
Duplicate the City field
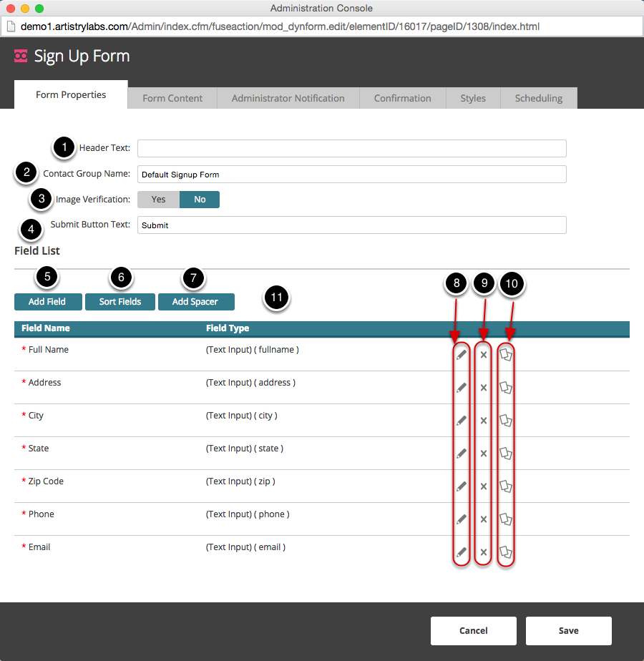pyautogui.click(x=506, y=421)
